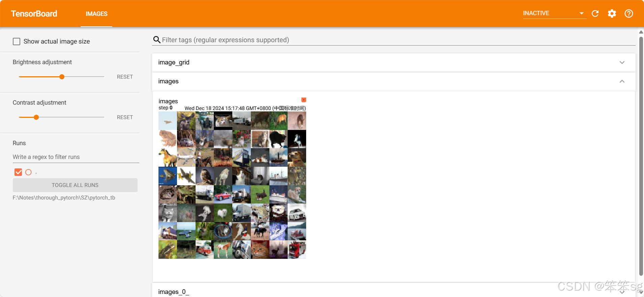Image resolution: width=644 pixels, height=297 pixels.
Task: Click the scrollbar up arrow
Action: (x=641, y=32)
